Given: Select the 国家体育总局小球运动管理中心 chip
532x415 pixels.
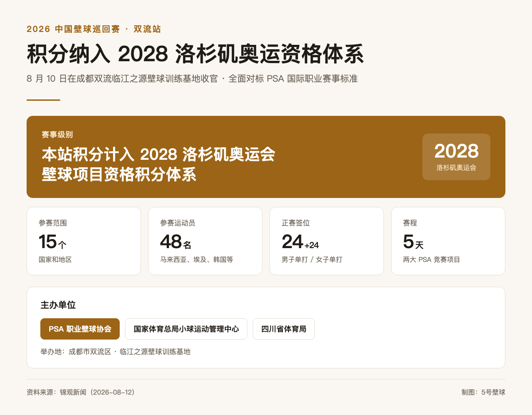Looking at the screenshot, I should tap(186, 329).
